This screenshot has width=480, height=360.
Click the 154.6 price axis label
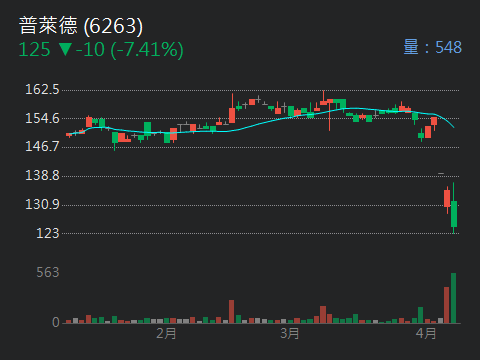pos(42,118)
